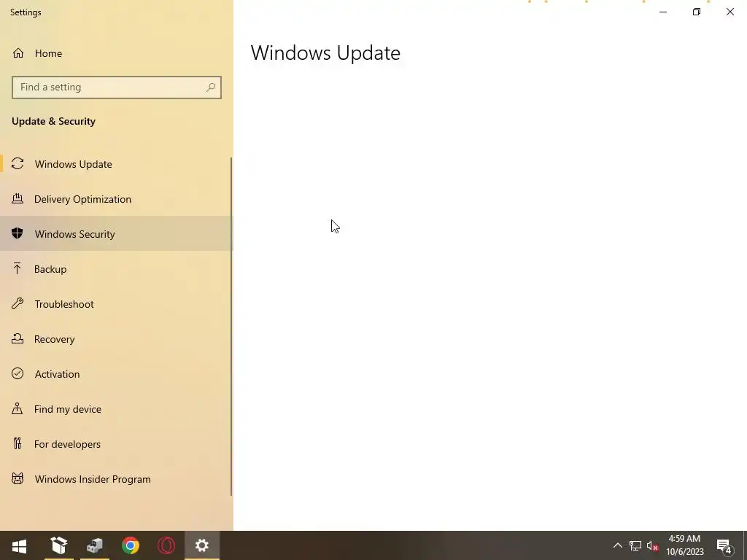Screen dimensions: 747x560
Task: Launch Opera browser from the taskbar
Action: point(166,545)
